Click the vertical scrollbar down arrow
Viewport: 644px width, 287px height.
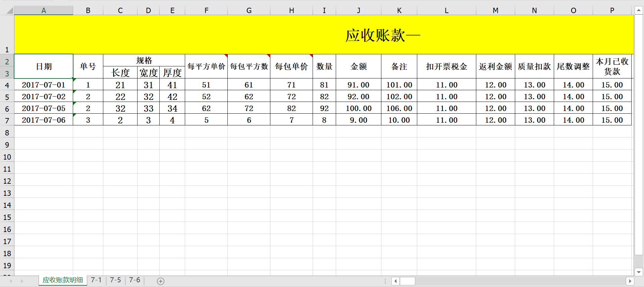639,272
